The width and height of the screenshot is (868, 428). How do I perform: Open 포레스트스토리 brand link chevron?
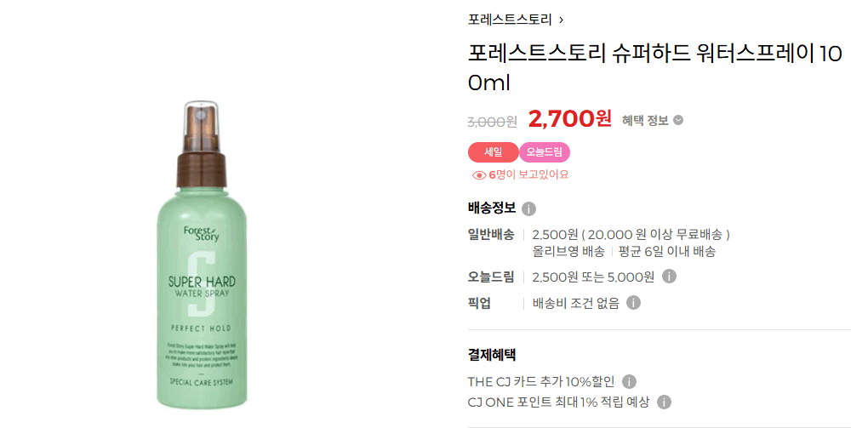(562, 20)
